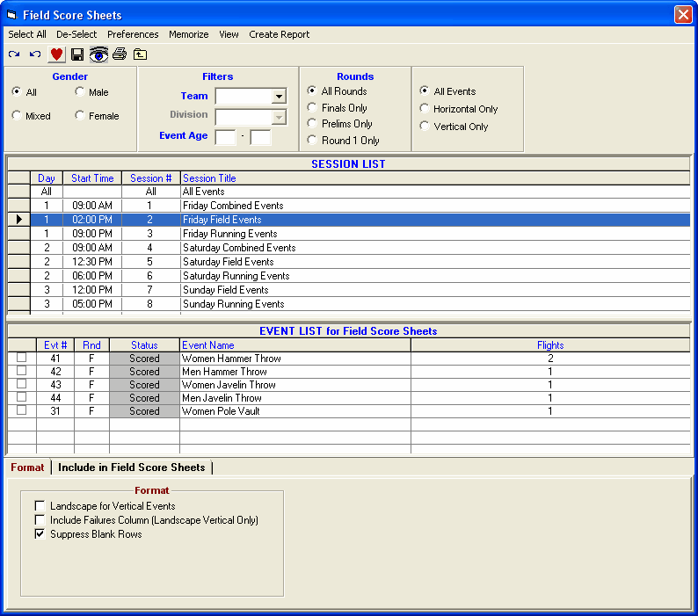Click the Event Age maximum field
698x616 pixels.
coord(260,137)
